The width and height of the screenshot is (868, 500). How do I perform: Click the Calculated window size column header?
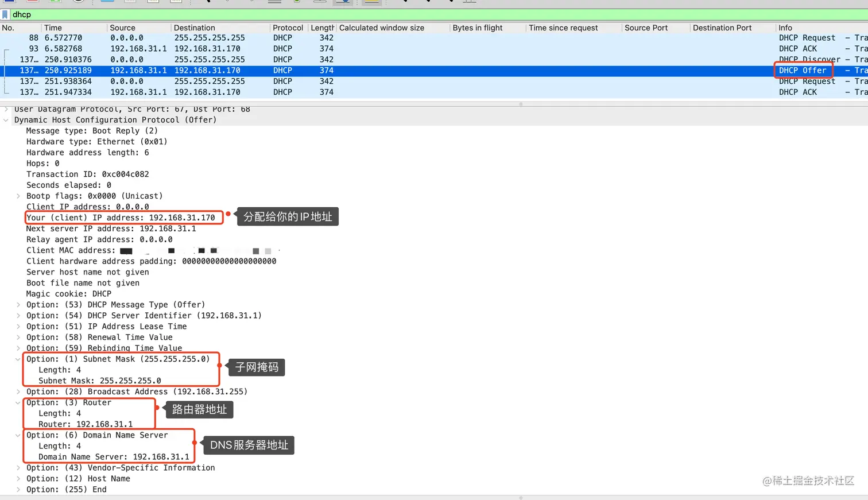click(x=393, y=28)
